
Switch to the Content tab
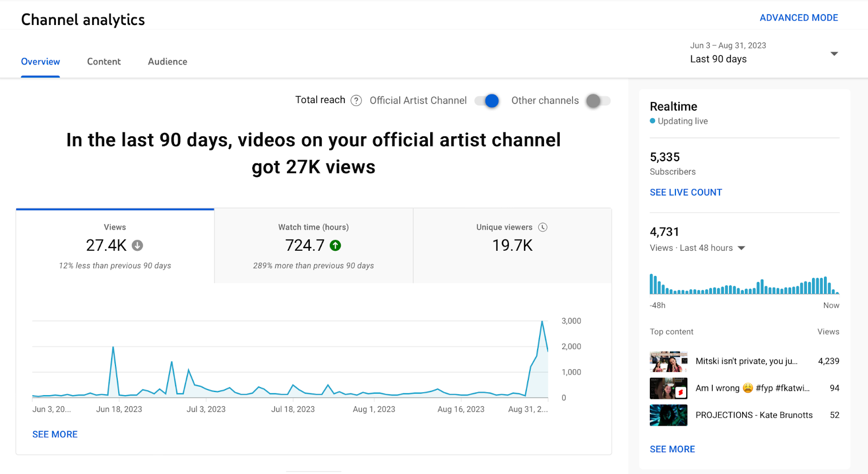(104, 61)
